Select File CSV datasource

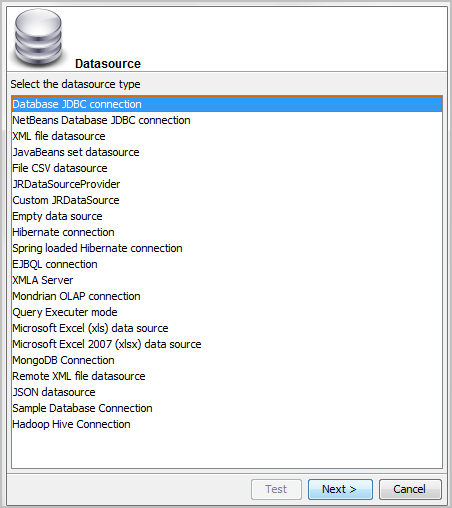pos(227,168)
